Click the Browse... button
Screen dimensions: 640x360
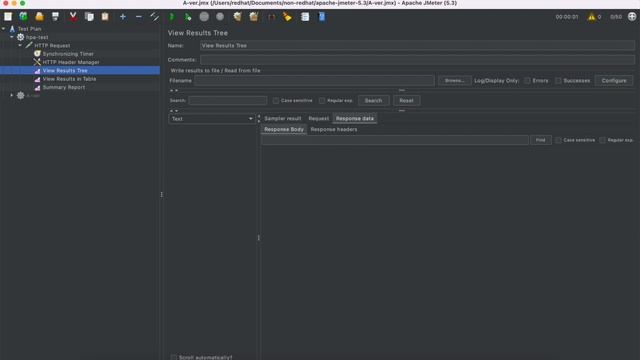[x=455, y=80]
